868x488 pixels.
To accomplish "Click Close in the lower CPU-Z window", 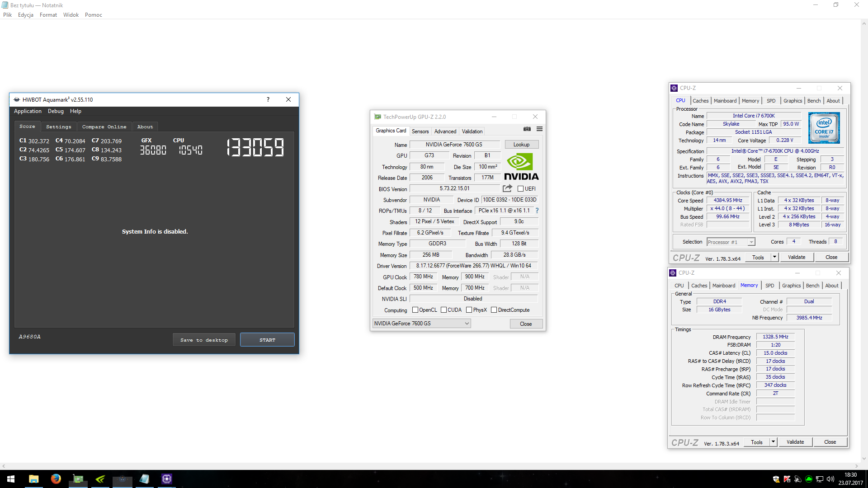I will click(830, 442).
